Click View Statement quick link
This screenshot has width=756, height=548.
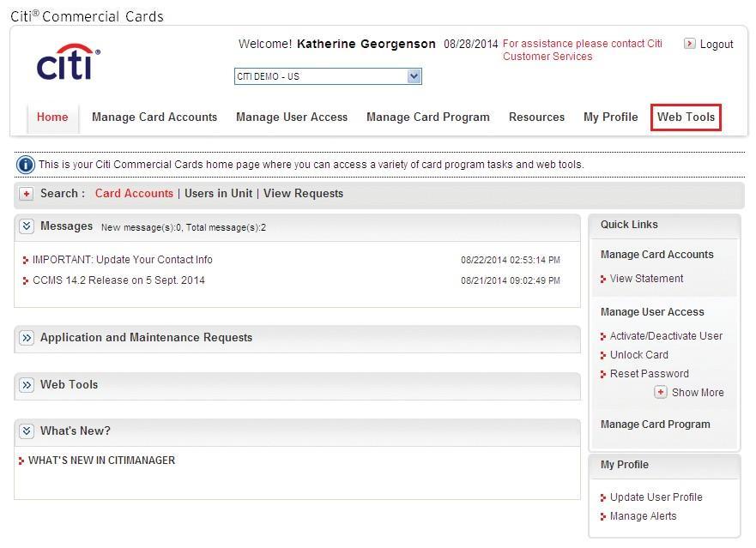(646, 279)
